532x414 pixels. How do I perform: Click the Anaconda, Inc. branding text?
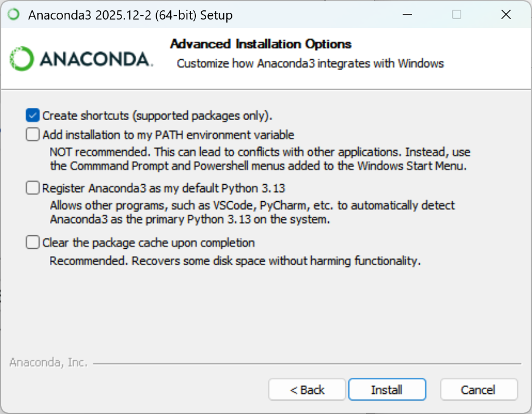click(48, 363)
